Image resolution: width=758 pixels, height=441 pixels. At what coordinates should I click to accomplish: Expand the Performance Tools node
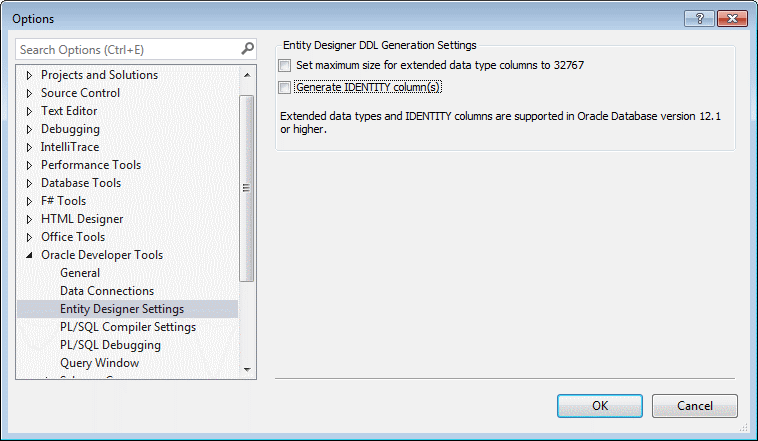point(29,165)
